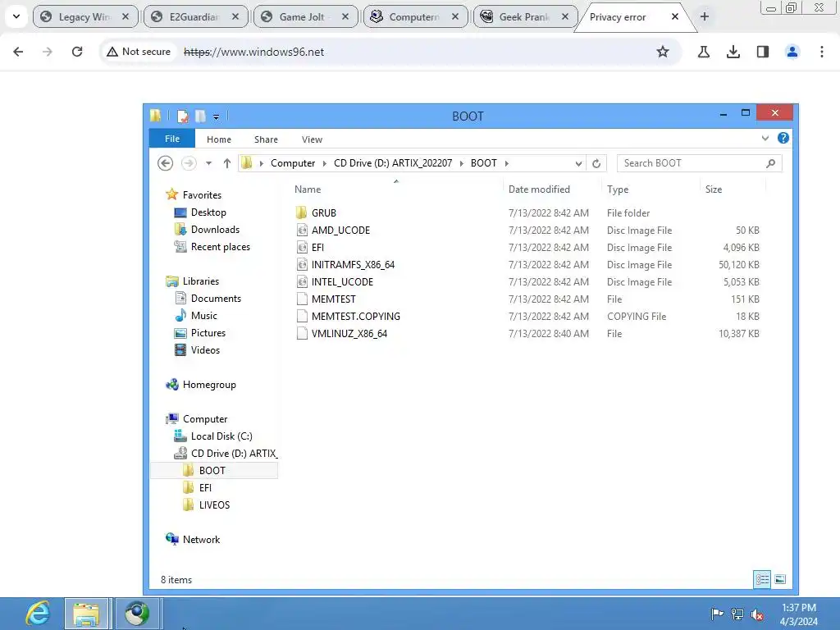Click the Not secure warning chip

(x=138, y=52)
